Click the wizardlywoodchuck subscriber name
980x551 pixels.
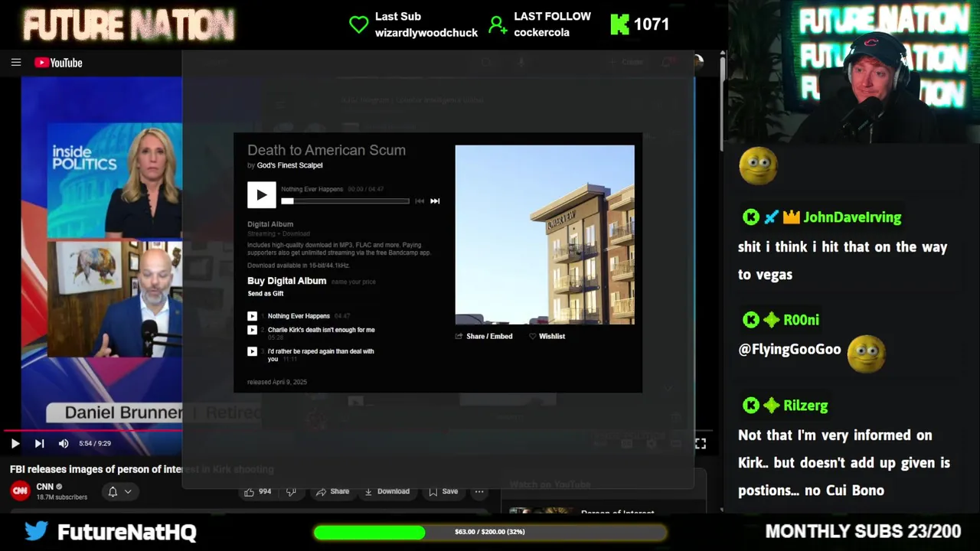[426, 33]
